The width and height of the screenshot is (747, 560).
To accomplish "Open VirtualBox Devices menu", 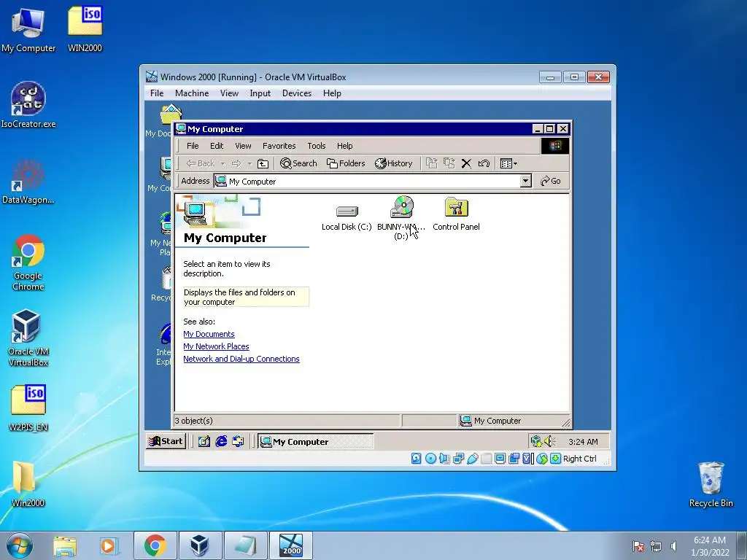I will pos(296,93).
